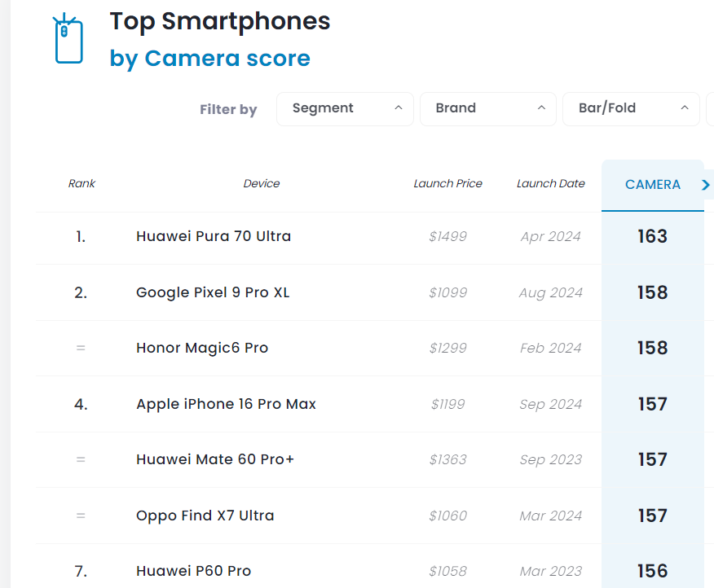Image resolution: width=714 pixels, height=588 pixels.
Task: Click the Rank column header
Action: [82, 184]
